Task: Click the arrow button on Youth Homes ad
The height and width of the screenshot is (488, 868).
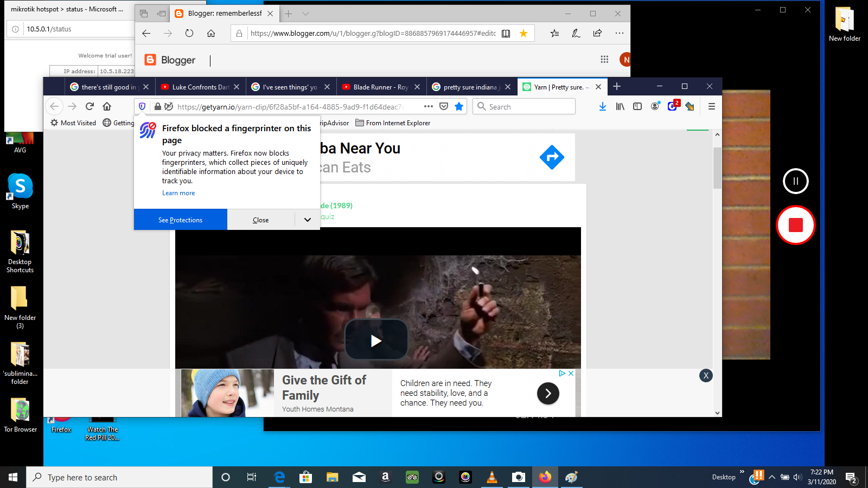Action: coord(548,393)
